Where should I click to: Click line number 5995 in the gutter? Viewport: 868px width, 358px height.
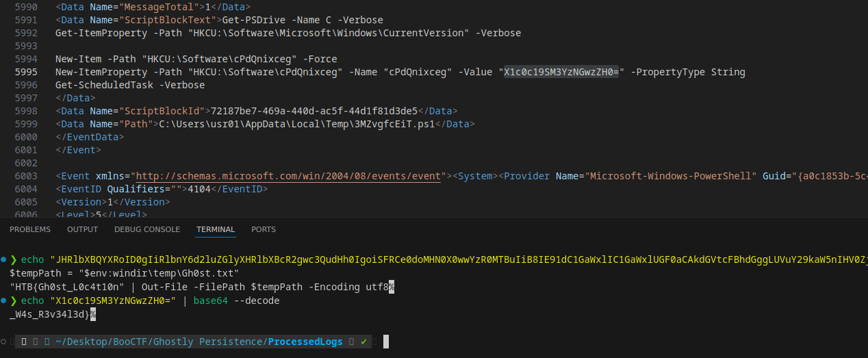point(26,72)
